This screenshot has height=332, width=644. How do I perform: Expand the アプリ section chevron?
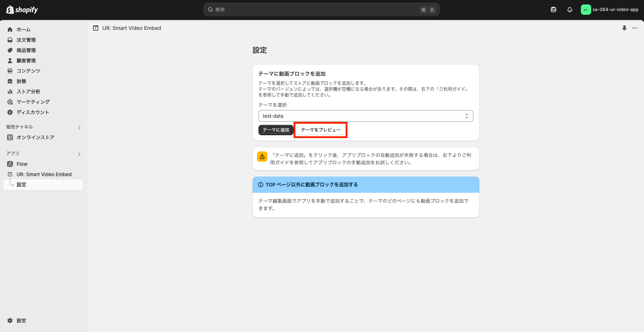(x=79, y=154)
